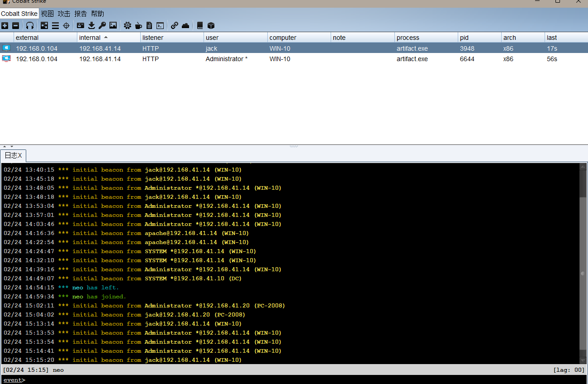Click the 56s last check-in value
The height and width of the screenshot is (384, 588).
(552, 58)
